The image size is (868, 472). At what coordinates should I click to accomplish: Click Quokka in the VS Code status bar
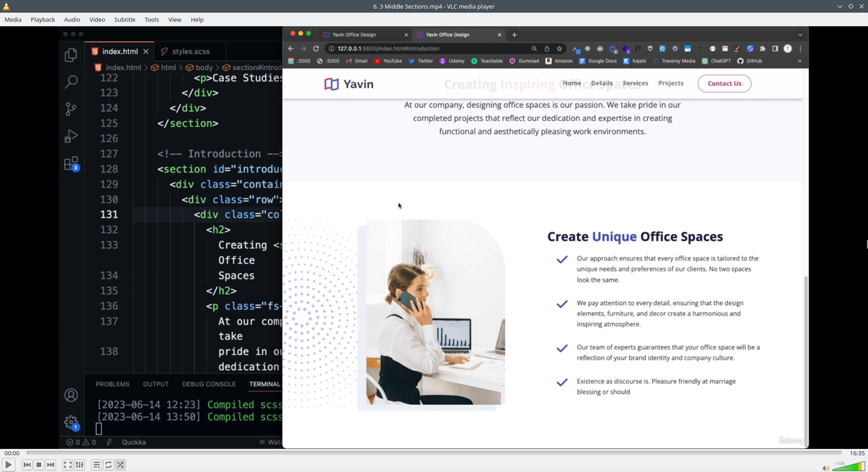(134, 442)
